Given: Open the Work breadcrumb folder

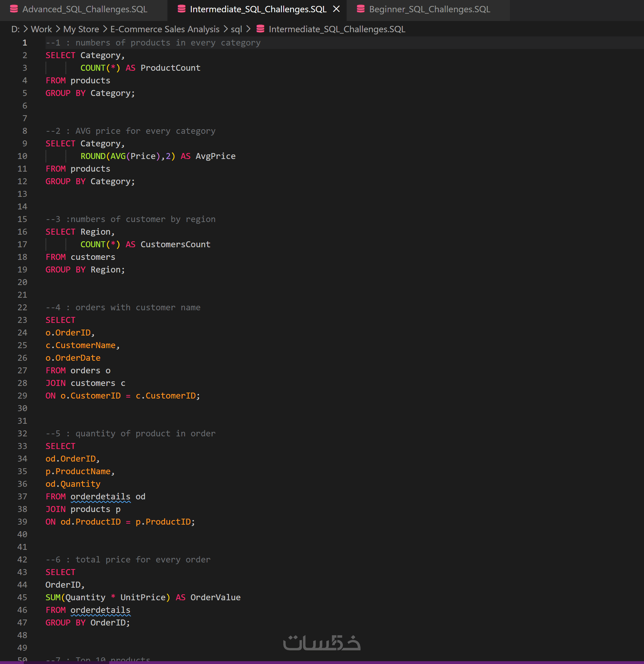Looking at the screenshot, I should coord(41,29).
